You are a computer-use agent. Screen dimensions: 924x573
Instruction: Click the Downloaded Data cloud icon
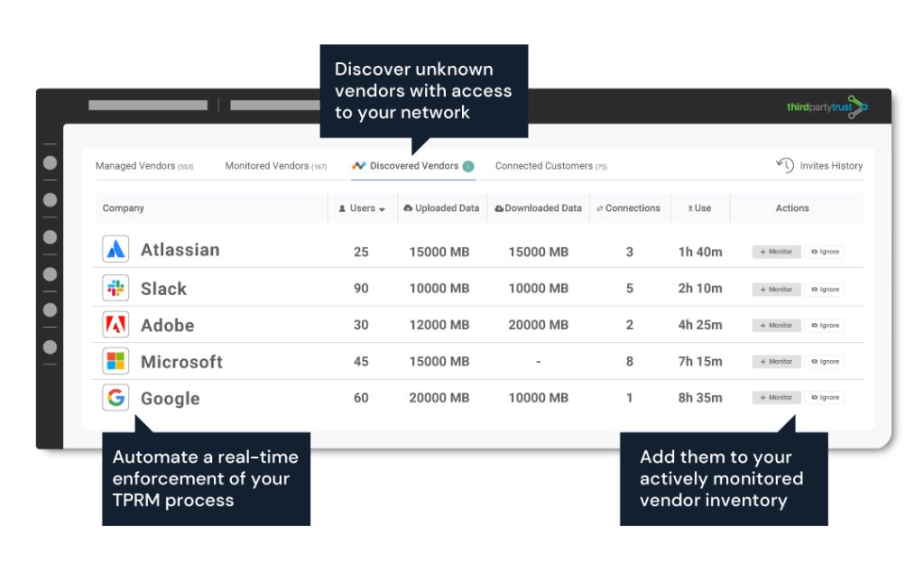[498, 208]
